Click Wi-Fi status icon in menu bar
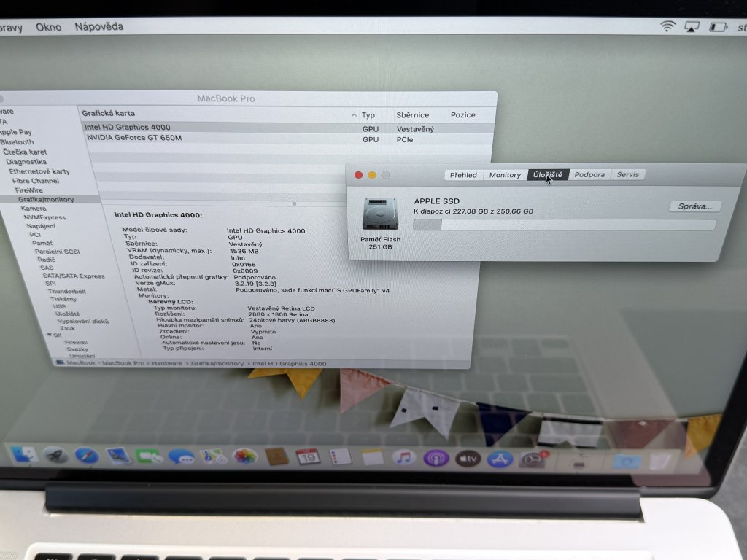 pos(667,26)
